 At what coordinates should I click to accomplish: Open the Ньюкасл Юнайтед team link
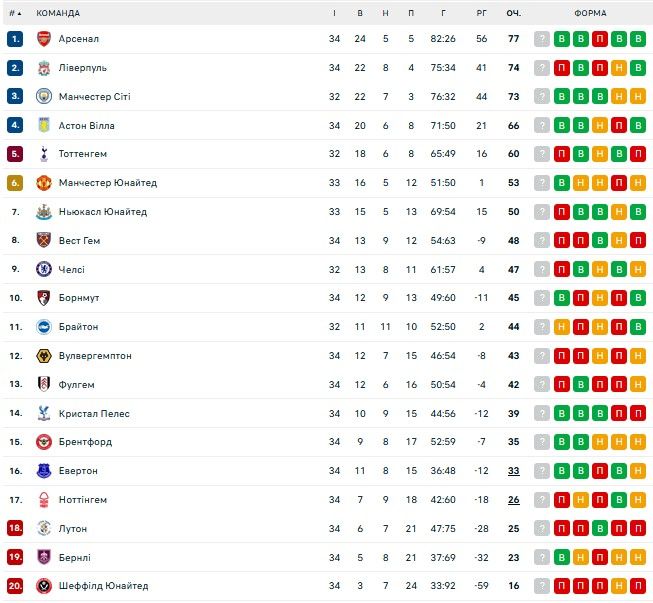102,212
